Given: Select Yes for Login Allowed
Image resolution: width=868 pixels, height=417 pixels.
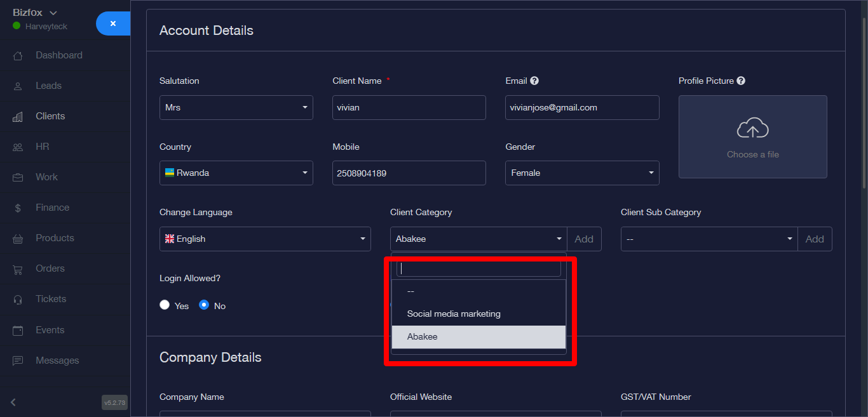Looking at the screenshot, I should (165, 305).
